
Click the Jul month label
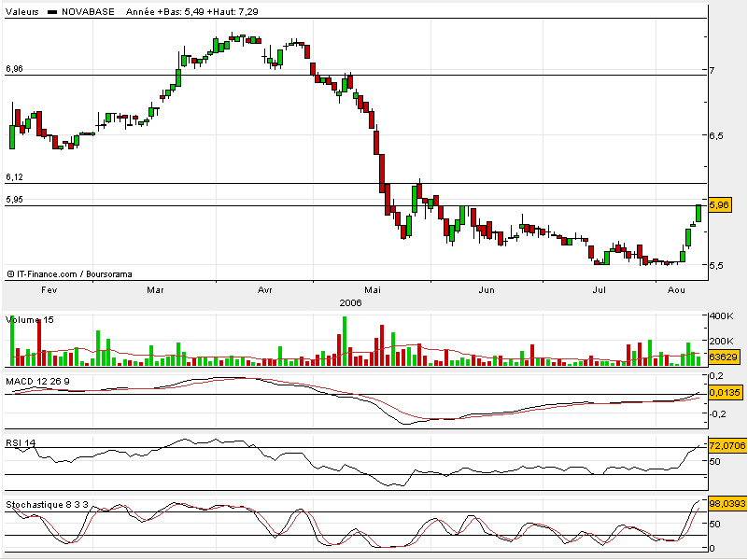tap(600, 290)
